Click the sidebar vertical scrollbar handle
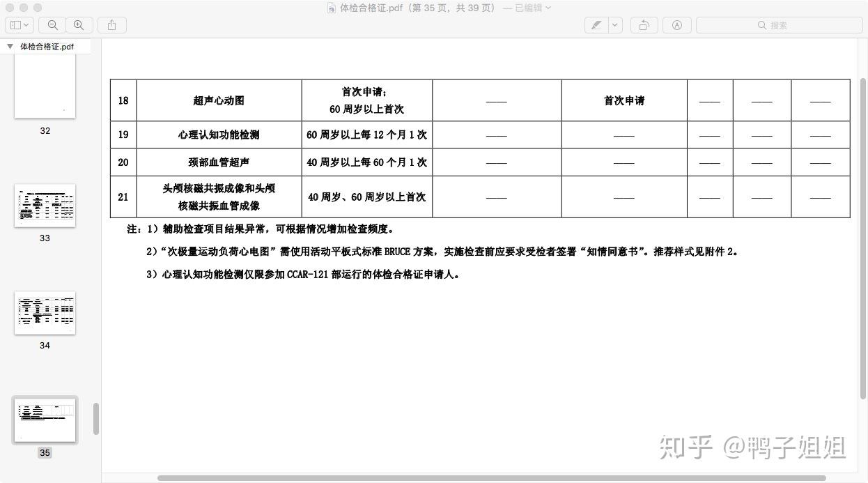 (96, 419)
